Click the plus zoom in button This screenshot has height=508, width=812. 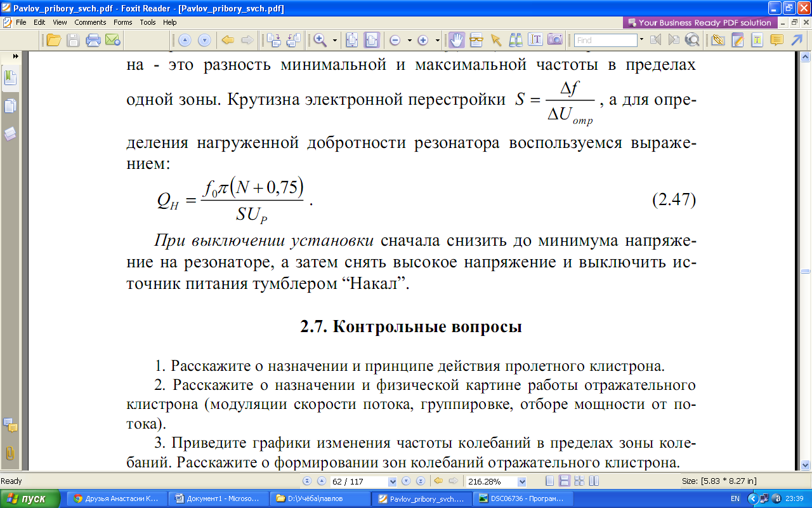click(423, 40)
